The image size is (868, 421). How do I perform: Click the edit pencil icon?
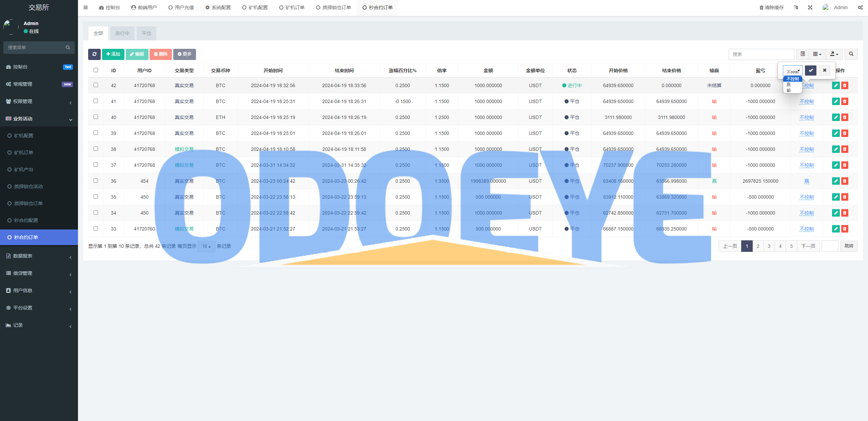coord(835,85)
